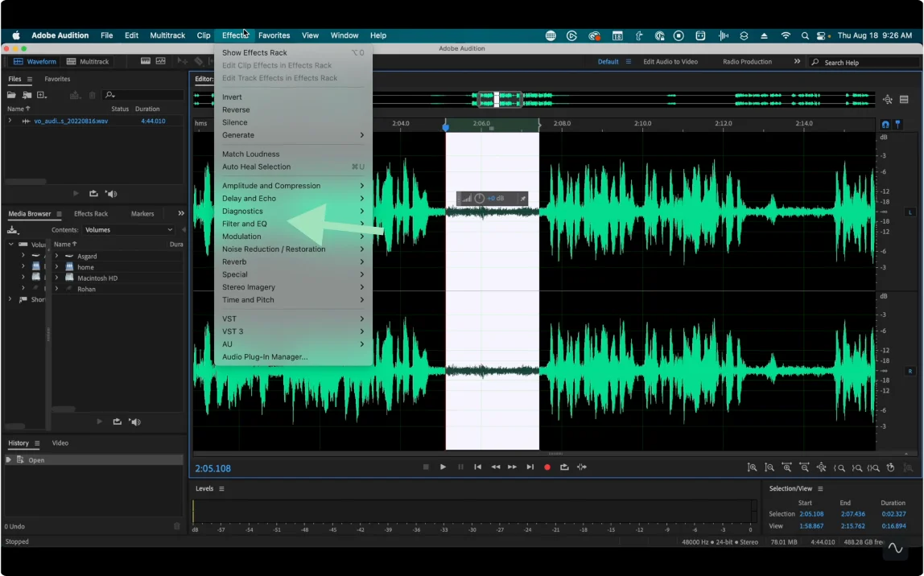Switch to Waveform editor view
The width and height of the screenshot is (924, 576).
tap(35, 61)
